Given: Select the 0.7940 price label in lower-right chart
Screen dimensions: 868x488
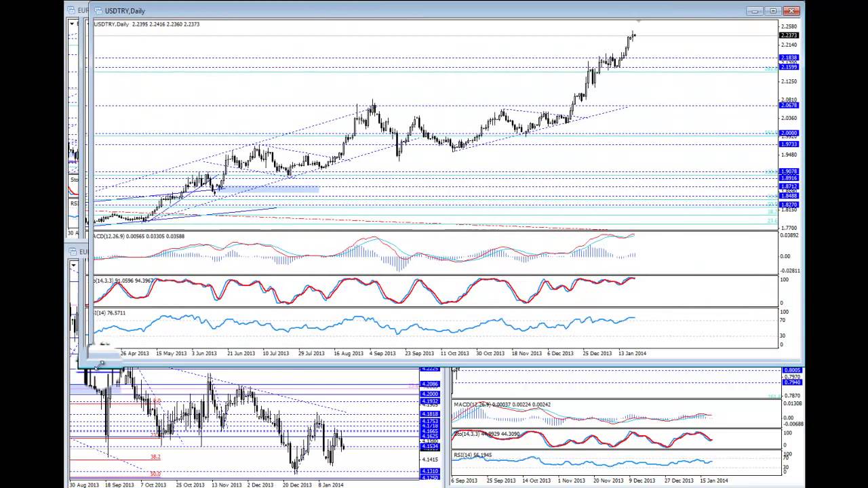Looking at the screenshot, I should point(791,382).
